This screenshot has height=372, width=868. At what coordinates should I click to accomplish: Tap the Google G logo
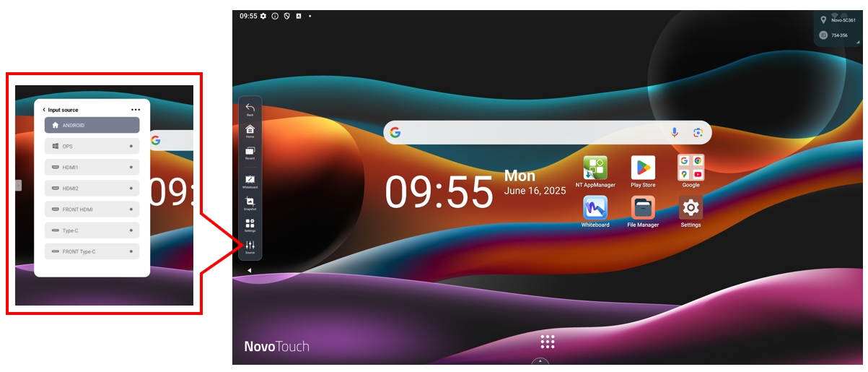pyautogui.click(x=395, y=132)
